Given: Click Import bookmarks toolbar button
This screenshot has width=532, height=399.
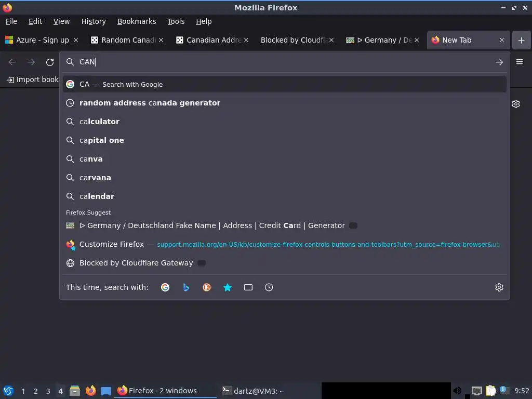Looking at the screenshot, I should [32, 79].
